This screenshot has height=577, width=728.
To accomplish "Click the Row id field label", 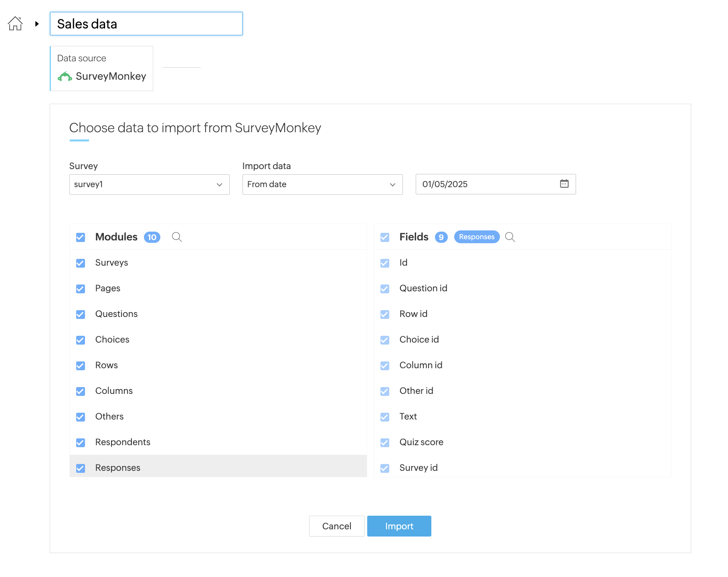I will [413, 314].
